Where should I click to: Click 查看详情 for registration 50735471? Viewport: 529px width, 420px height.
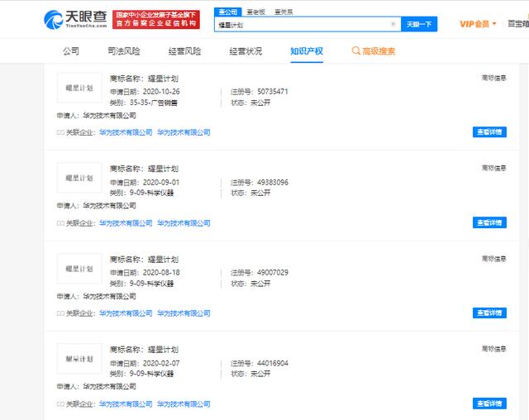[x=489, y=132]
